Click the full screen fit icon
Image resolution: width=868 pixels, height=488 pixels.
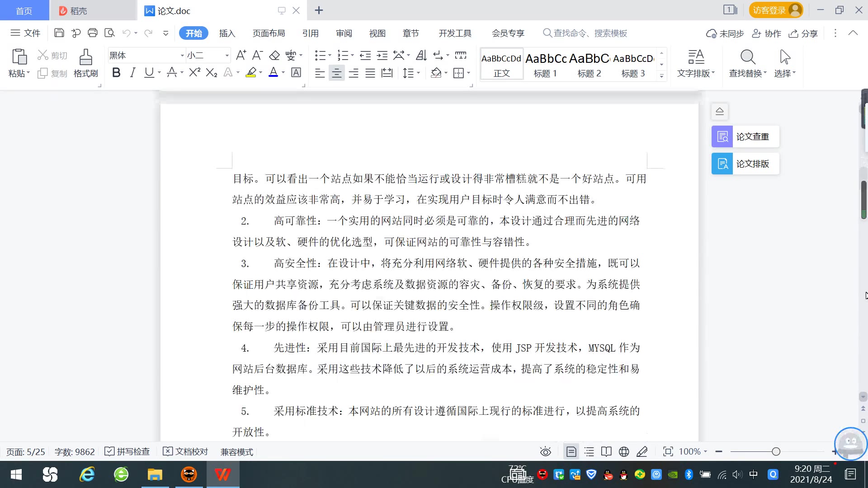(x=668, y=451)
